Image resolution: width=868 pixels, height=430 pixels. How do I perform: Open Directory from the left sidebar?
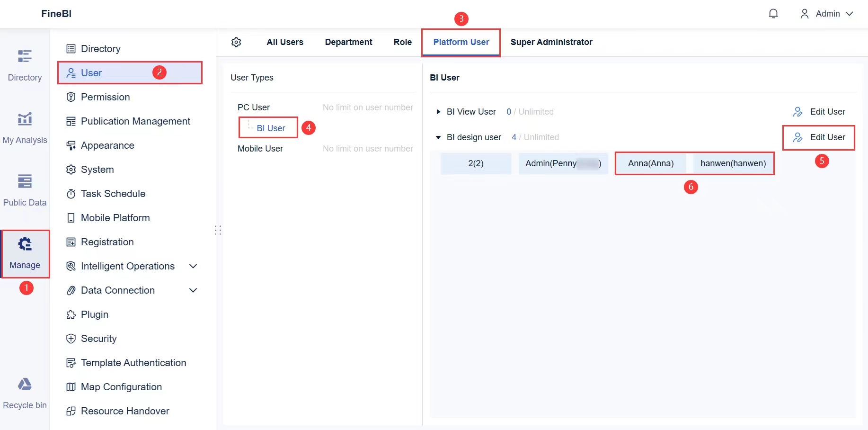pyautogui.click(x=100, y=48)
